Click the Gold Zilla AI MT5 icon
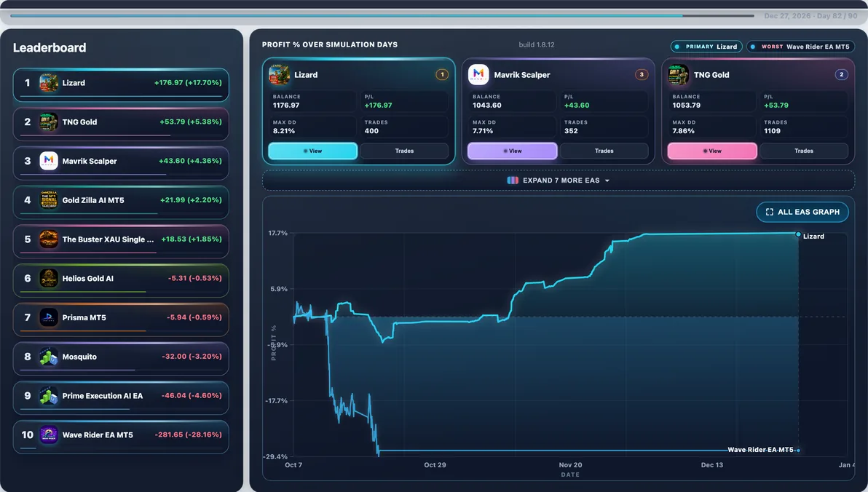 [x=49, y=200]
